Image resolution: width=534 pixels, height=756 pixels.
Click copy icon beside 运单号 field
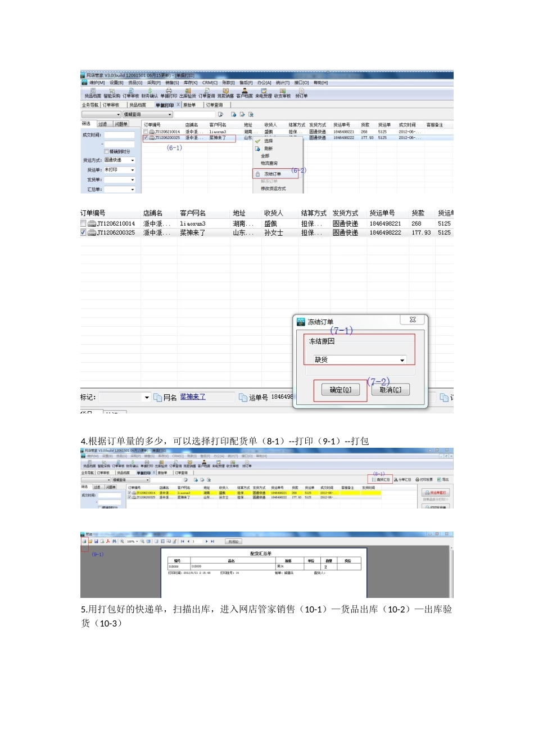pos(243,398)
